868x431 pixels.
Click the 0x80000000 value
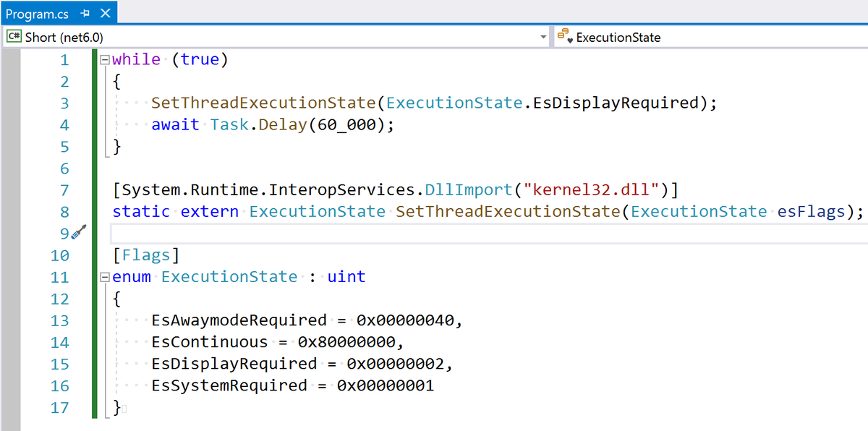[x=346, y=342]
